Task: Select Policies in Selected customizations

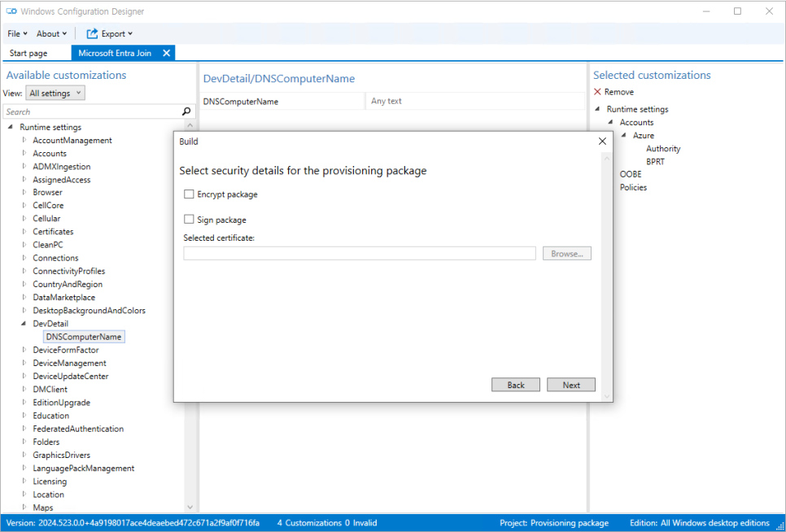Action: click(633, 187)
